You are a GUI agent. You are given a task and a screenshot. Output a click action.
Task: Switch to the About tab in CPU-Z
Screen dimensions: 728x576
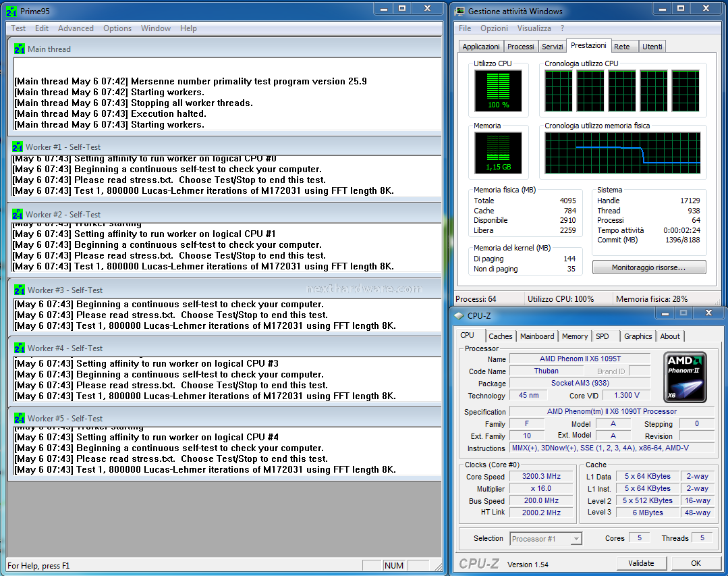[670, 336]
